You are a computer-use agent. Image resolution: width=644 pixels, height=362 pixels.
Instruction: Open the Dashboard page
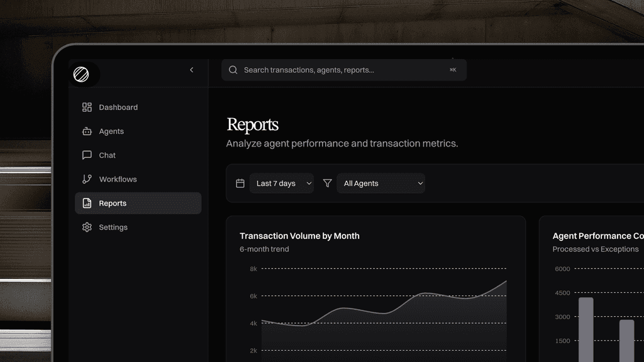[138, 107]
